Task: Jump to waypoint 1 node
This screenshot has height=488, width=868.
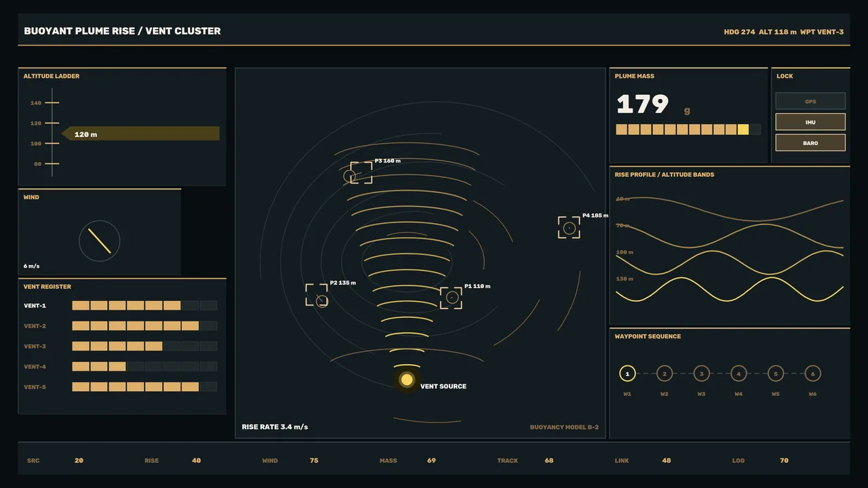Action: (x=627, y=373)
